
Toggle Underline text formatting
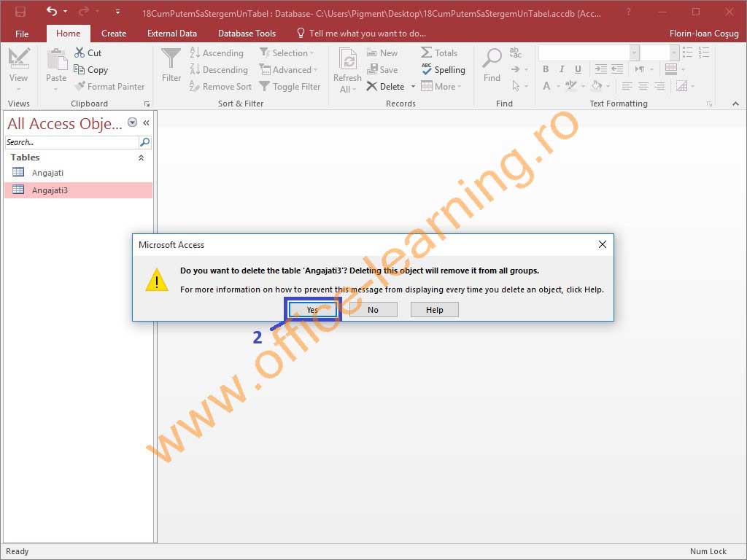[578, 69]
